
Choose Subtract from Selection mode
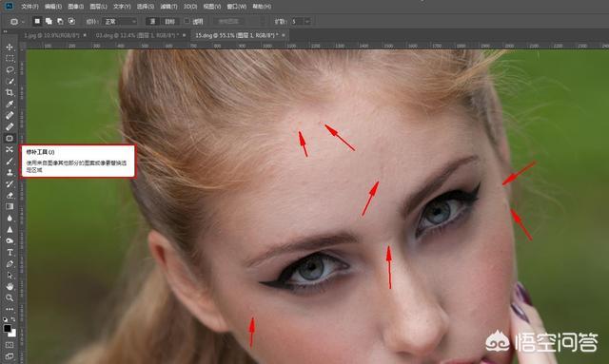tap(60, 21)
